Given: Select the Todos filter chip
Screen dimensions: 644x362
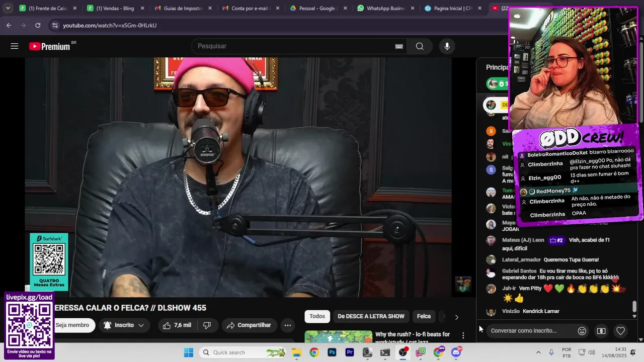Looking at the screenshot, I should (x=317, y=316).
